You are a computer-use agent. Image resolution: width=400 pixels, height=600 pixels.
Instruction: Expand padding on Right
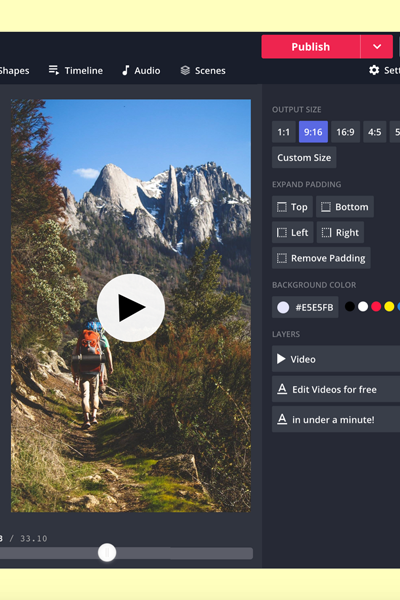coord(340,232)
